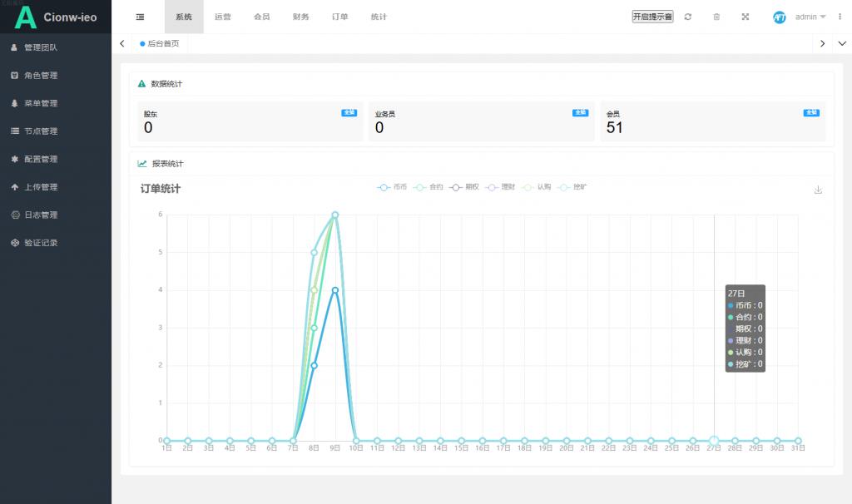This screenshot has height=504, width=852.
Task: Switch to the 后台首页 tab
Action: [159, 43]
